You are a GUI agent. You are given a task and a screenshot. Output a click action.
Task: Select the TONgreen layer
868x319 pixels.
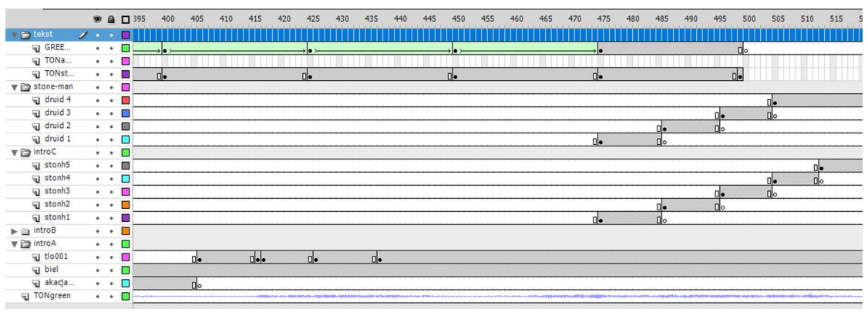(58, 296)
